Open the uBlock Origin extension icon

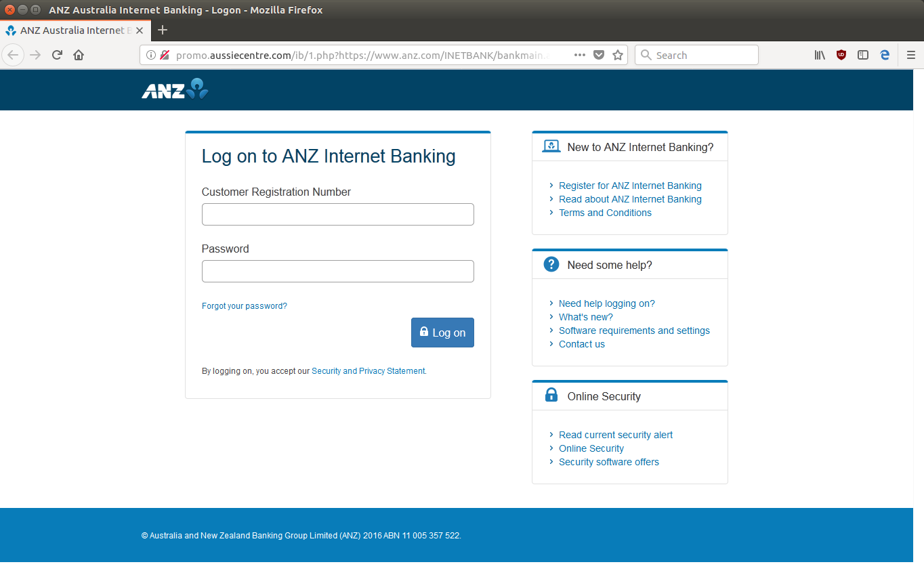pyautogui.click(x=841, y=55)
